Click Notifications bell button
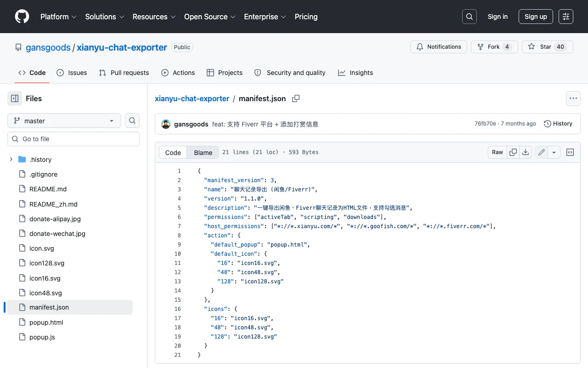 pyautogui.click(x=439, y=47)
